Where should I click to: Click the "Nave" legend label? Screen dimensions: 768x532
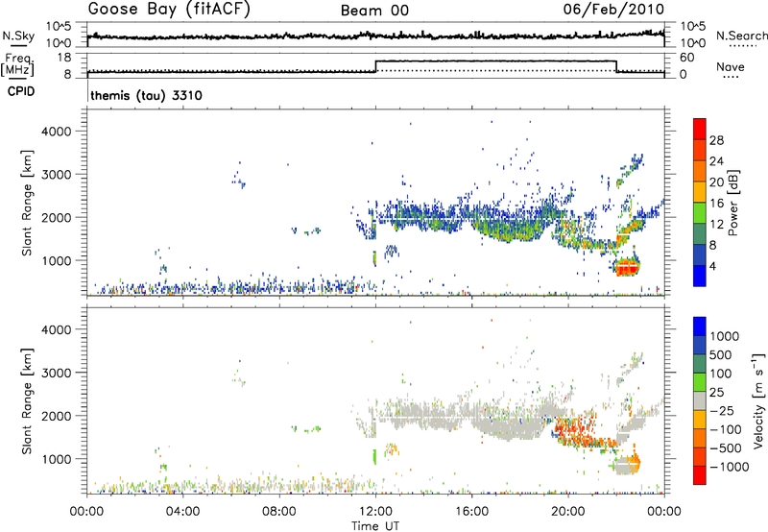click(x=731, y=66)
